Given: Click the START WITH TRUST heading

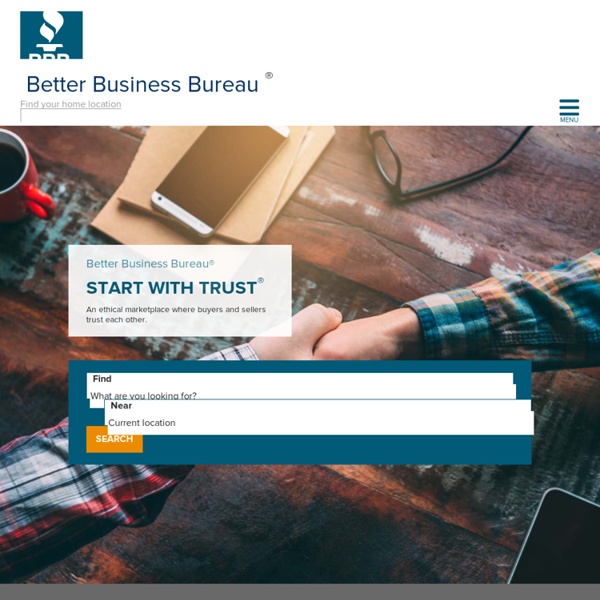Looking at the screenshot, I should [x=171, y=288].
